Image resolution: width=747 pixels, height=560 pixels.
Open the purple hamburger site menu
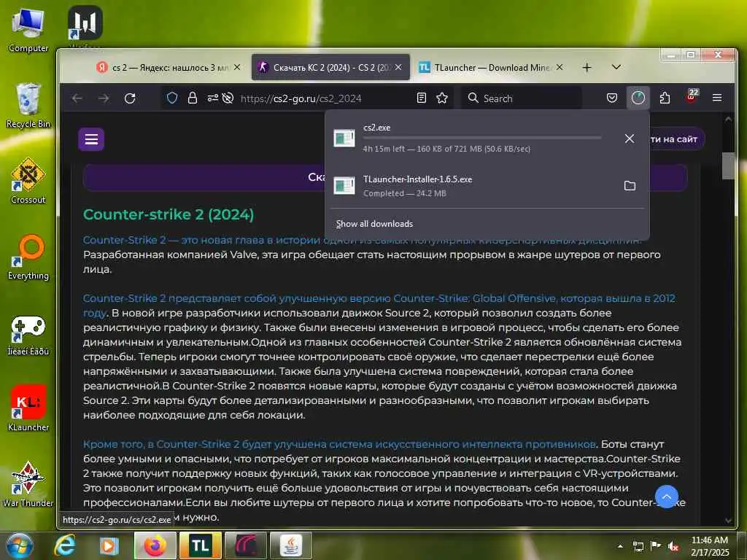point(91,139)
